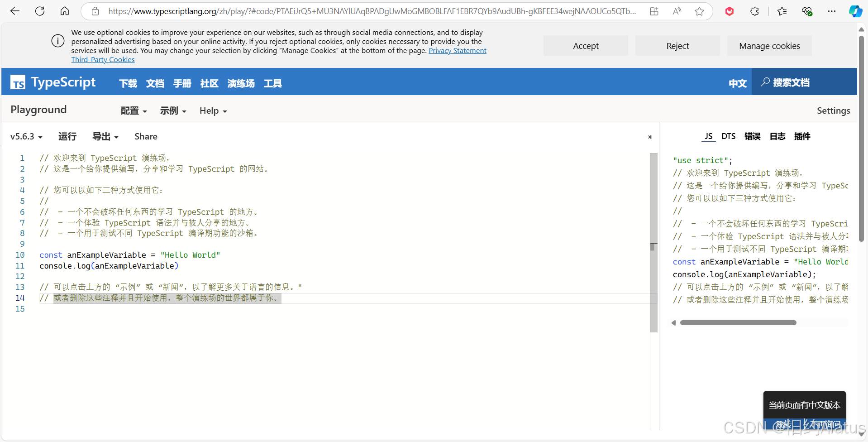Open the 错误 errors tab

[753, 136]
